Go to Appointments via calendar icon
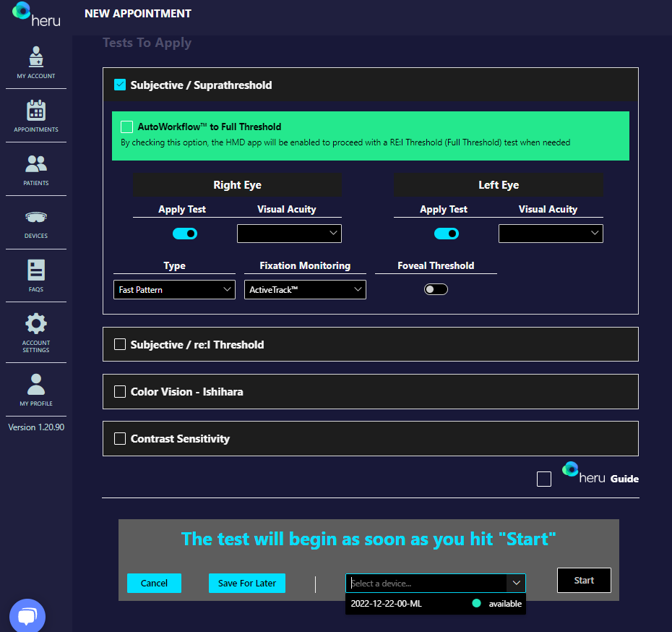This screenshot has height=632, width=672. pos(36,111)
